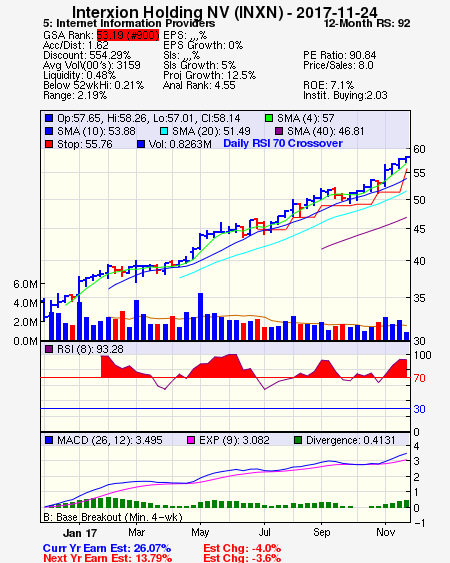This screenshot has height=563, width=450.
Task: Click the 'Curr Yr Earn Est: 26.07%' text
Action: coord(107,548)
